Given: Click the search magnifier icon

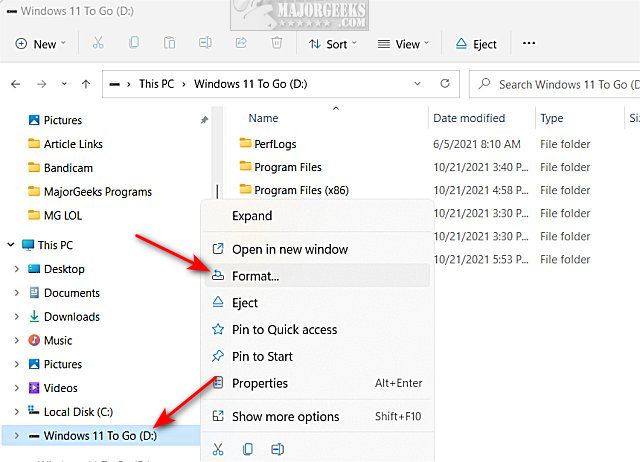Looking at the screenshot, I should 484,84.
